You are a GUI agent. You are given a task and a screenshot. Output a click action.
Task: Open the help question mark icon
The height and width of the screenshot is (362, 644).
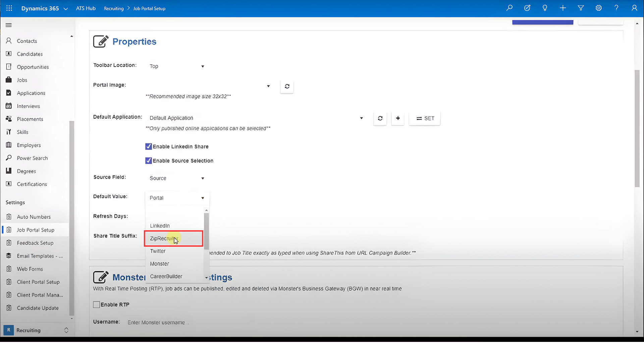(616, 8)
